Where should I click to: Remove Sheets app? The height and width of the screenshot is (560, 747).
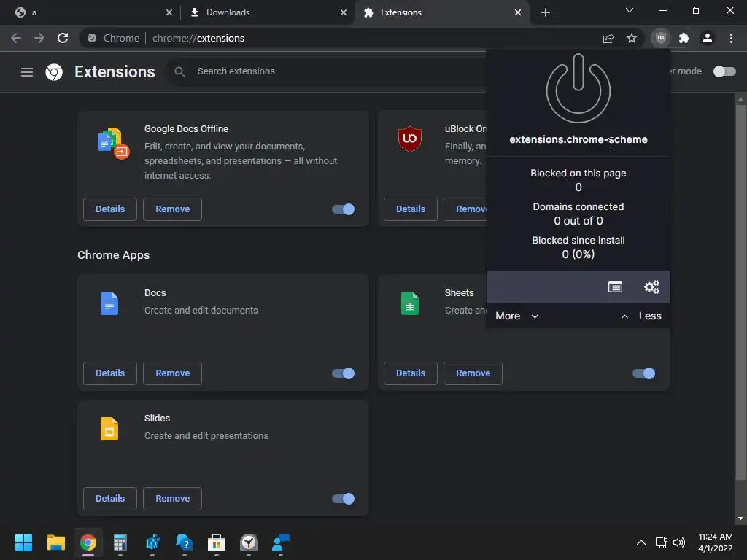coord(473,373)
